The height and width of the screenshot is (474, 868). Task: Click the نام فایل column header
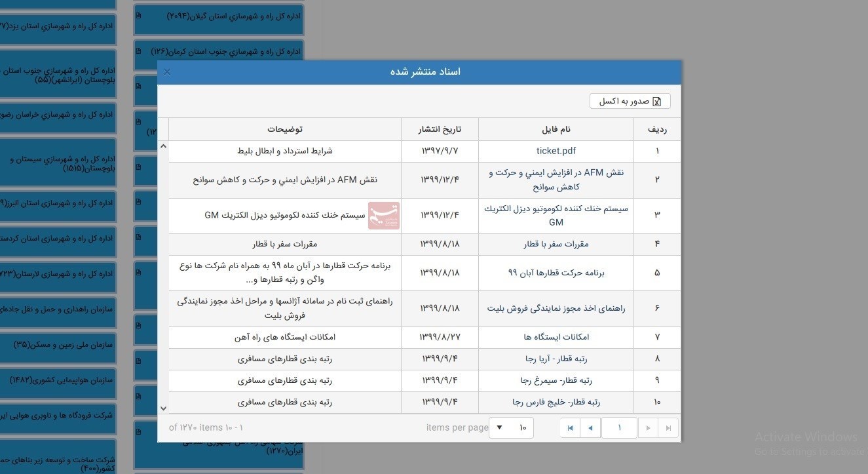coord(556,129)
